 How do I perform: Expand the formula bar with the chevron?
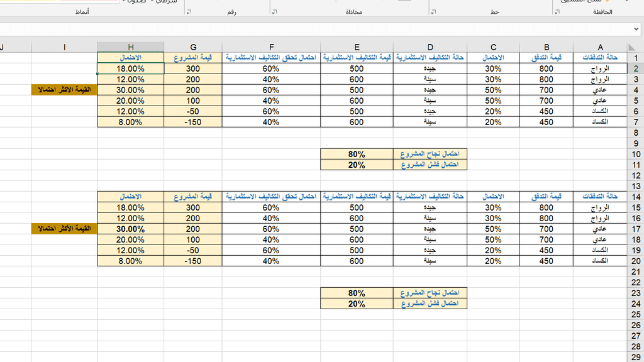pos(636,29)
